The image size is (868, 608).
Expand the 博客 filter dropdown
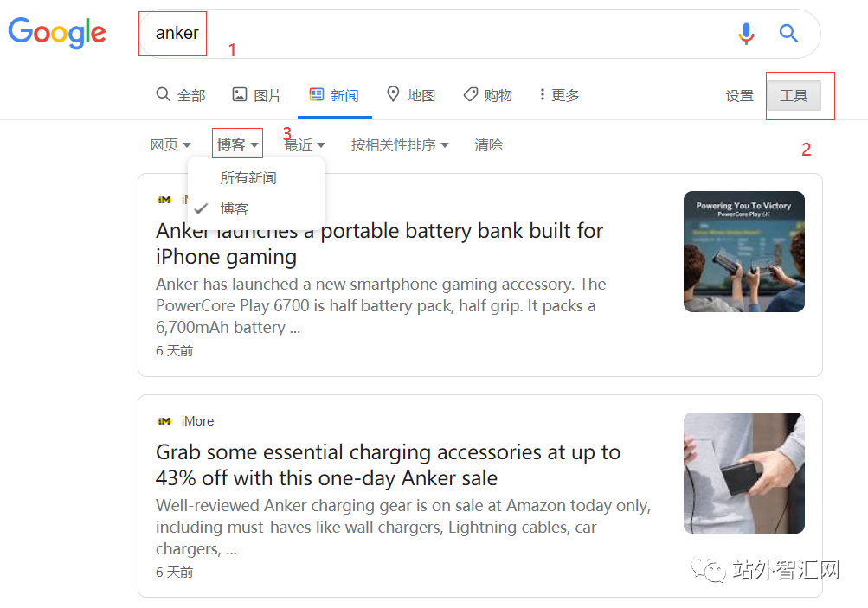(x=237, y=144)
